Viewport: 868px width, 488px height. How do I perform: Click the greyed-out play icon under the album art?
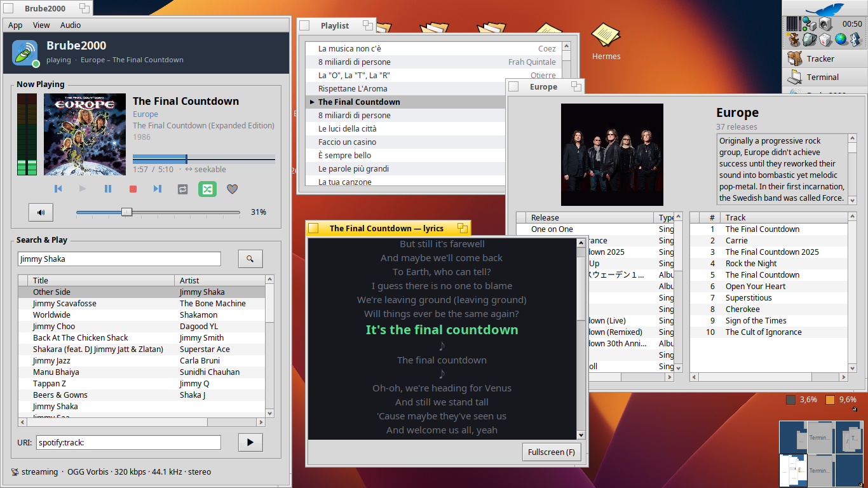click(83, 189)
